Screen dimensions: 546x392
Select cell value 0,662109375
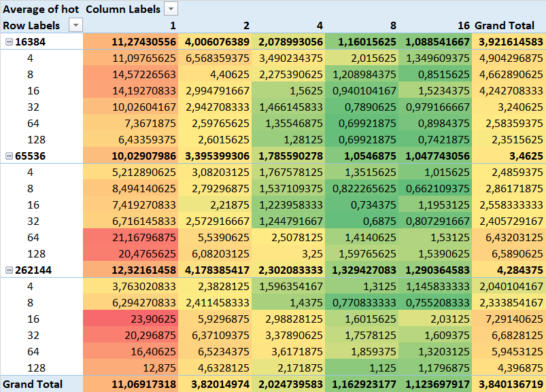click(x=438, y=188)
